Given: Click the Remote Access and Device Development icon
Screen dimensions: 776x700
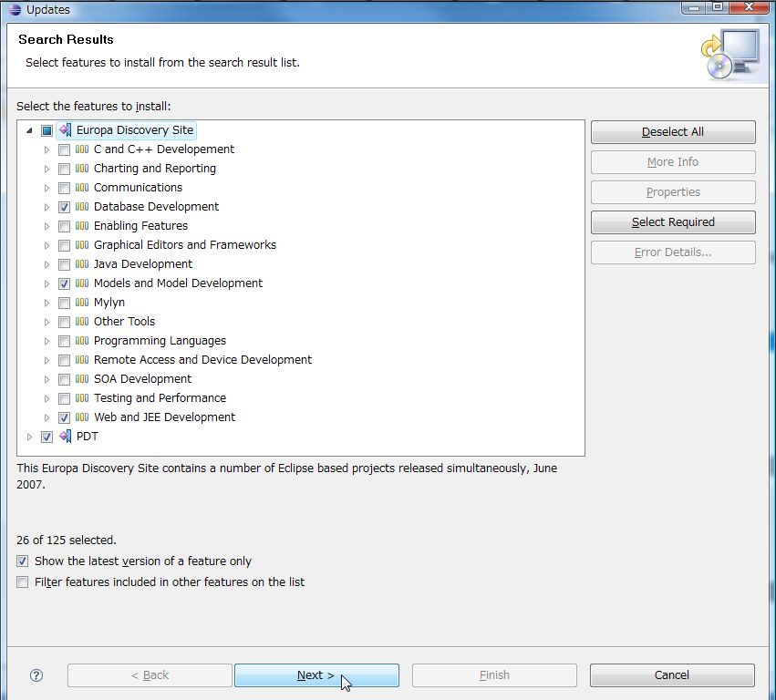Looking at the screenshot, I should [82, 360].
